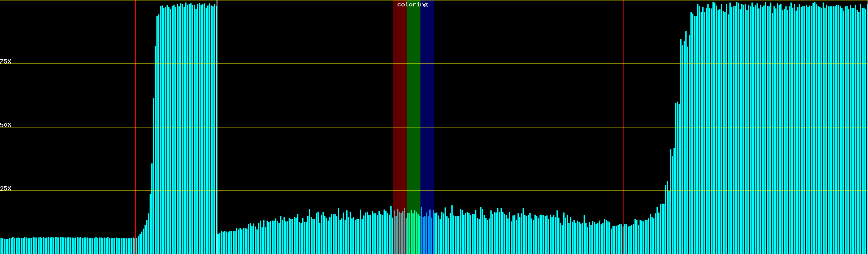Click the tall cyan bars left of white line
Viewport: 868px width, 254px height.
pos(186,127)
